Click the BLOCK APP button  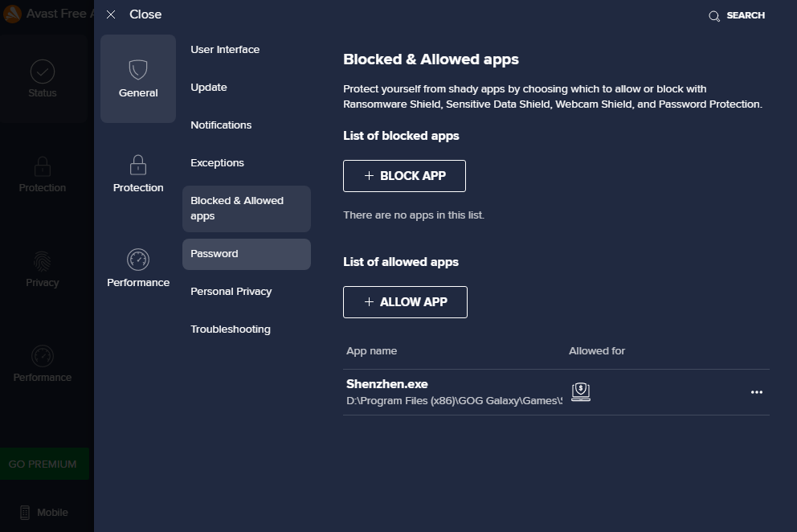[x=404, y=176]
